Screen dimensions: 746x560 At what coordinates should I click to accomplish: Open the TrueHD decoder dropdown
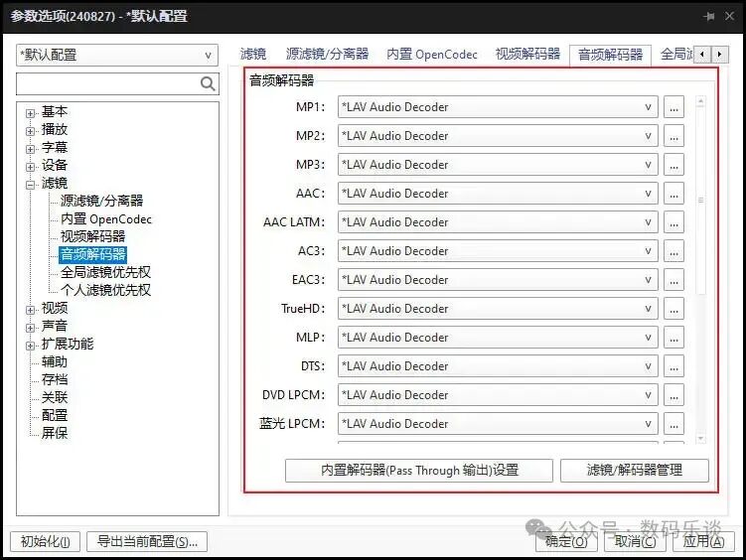click(498, 309)
